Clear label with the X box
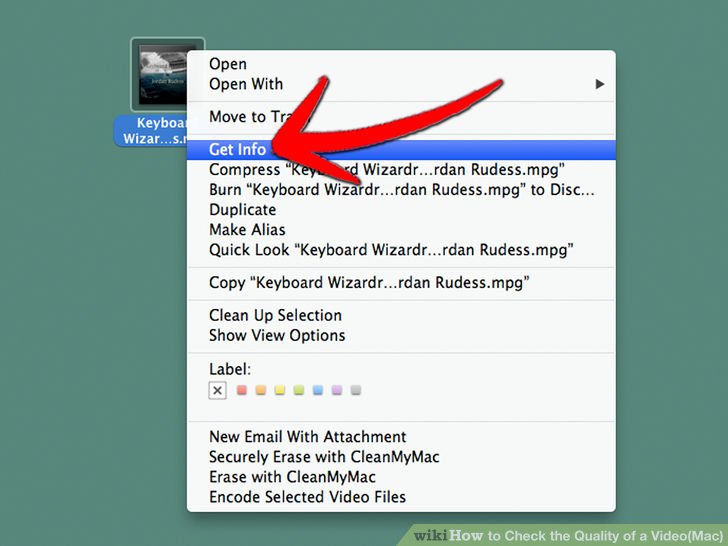This screenshot has width=728, height=546. (x=217, y=390)
